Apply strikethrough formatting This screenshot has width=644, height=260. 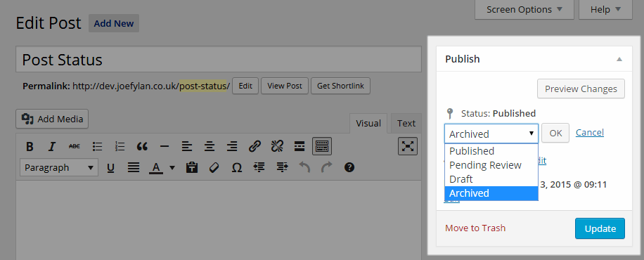75,146
